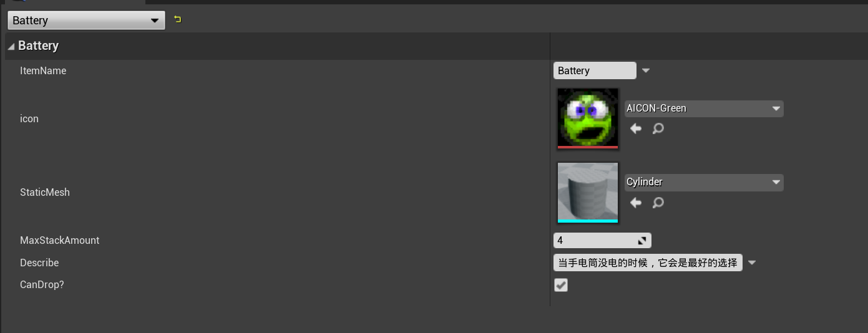Edit the ItemName Battery text field
Screen dimensions: 868x333
pyautogui.click(x=595, y=70)
